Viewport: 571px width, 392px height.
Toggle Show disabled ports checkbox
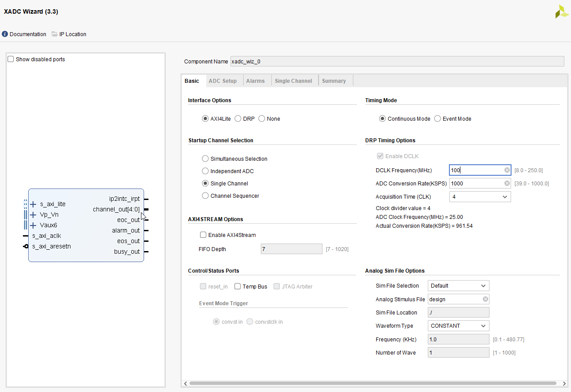coord(11,59)
